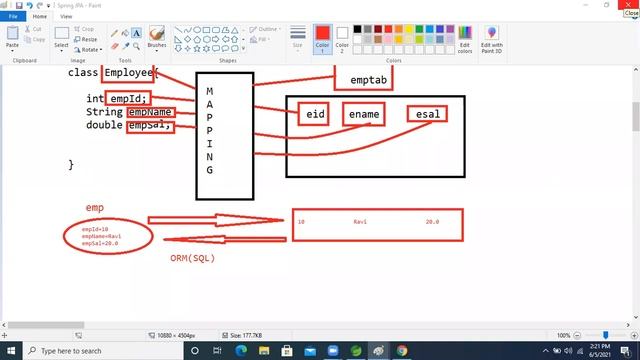Expand the Paste options arrow
The image size is (640, 360).
tap(12, 51)
